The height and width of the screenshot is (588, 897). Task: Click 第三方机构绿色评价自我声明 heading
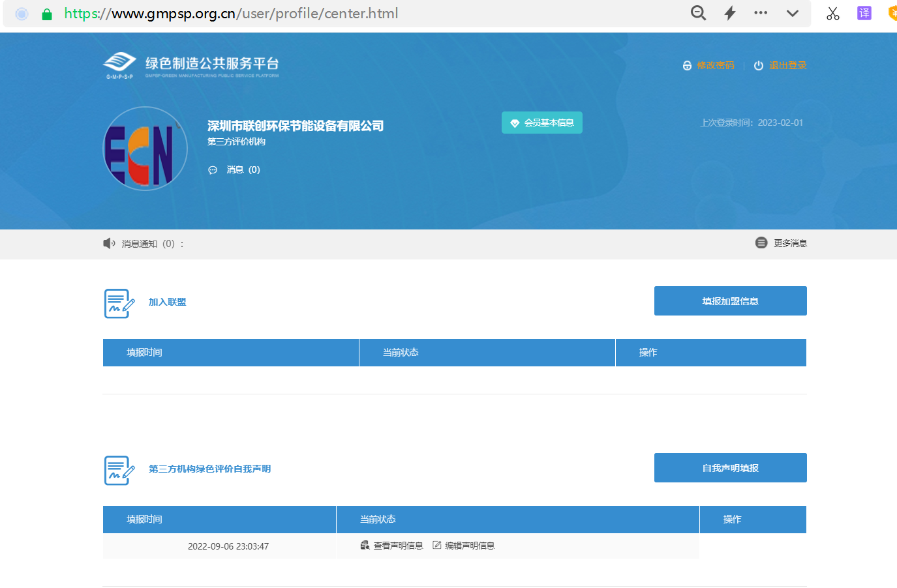click(x=209, y=469)
